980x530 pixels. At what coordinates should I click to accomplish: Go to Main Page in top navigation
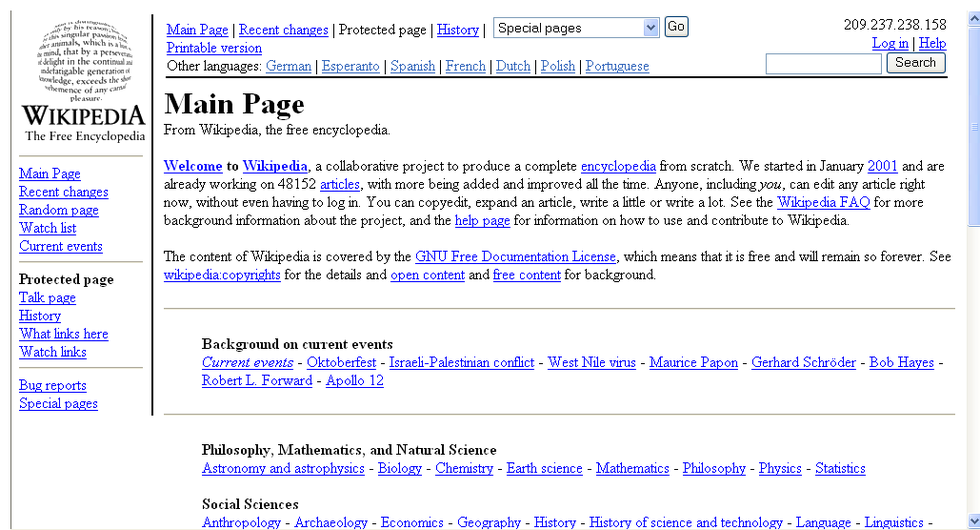pyautogui.click(x=197, y=29)
